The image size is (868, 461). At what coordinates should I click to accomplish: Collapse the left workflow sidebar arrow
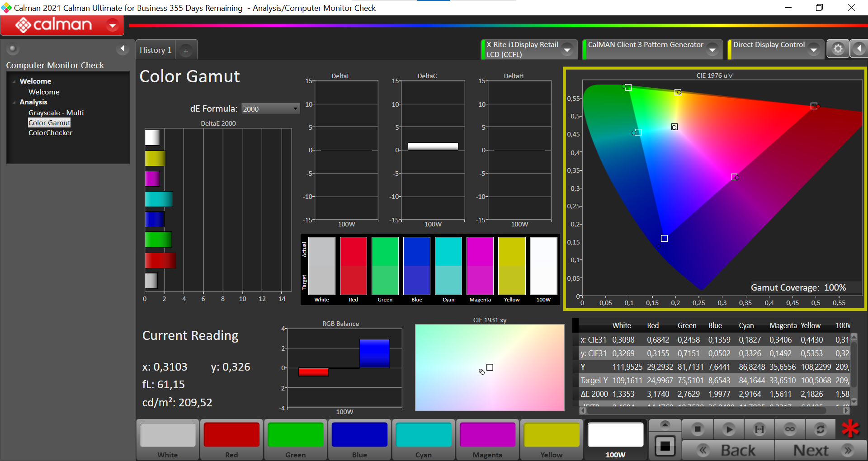[123, 48]
